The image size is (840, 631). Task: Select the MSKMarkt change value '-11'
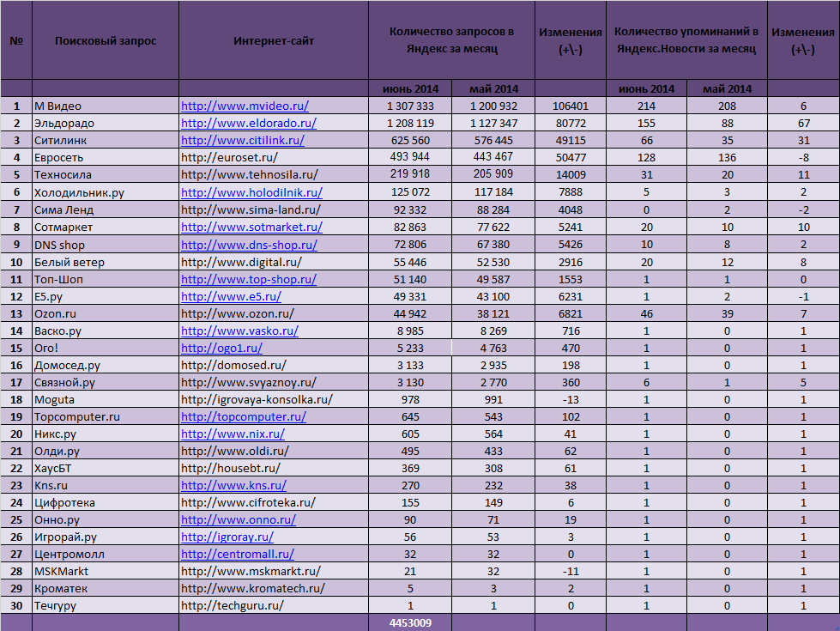point(571,571)
